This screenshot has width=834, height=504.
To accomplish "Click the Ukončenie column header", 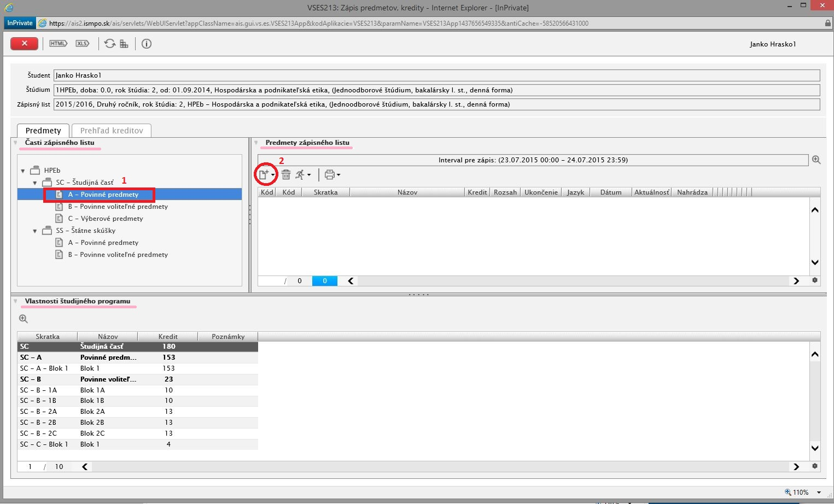I will tap(541, 192).
